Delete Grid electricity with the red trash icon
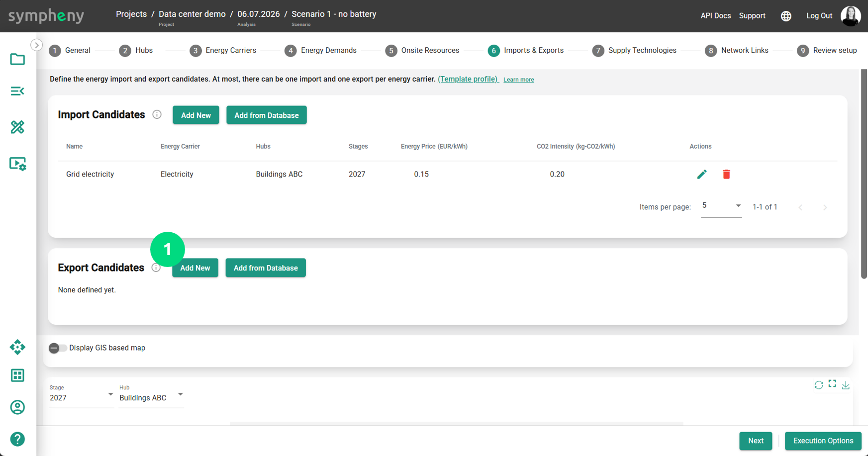The width and height of the screenshot is (868, 457). pos(726,174)
